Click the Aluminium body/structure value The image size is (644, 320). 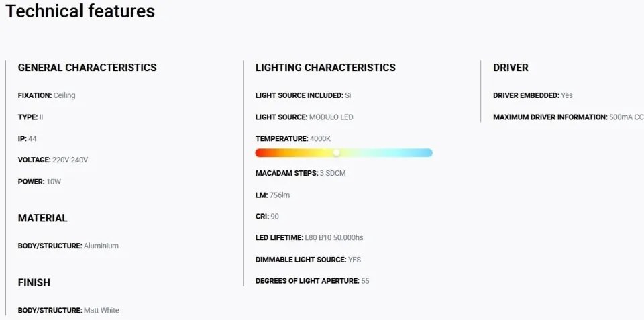(x=101, y=246)
